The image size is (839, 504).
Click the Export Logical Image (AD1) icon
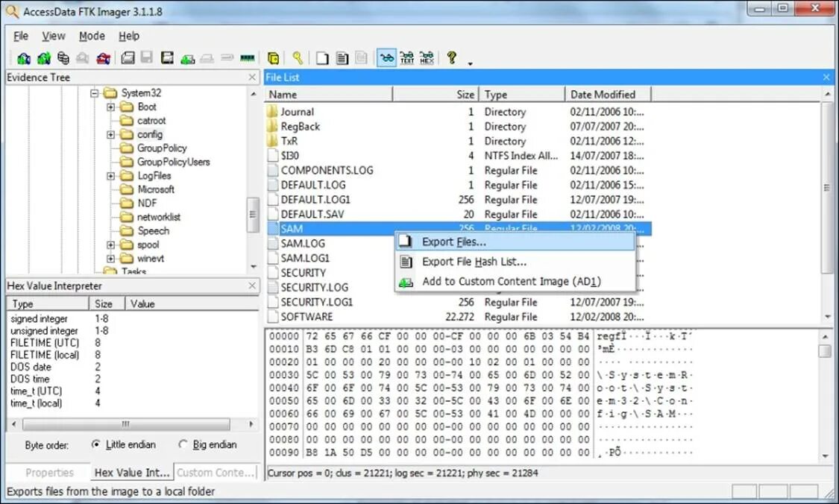[x=168, y=58]
